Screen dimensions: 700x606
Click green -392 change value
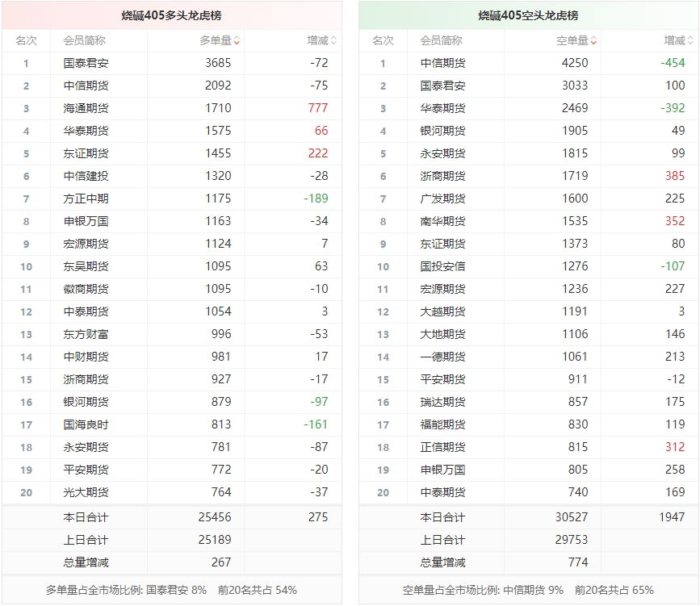[x=673, y=108]
